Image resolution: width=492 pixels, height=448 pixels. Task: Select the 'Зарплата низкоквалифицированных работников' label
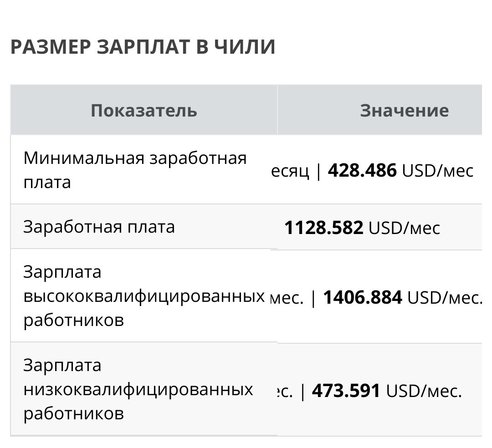(138, 389)
